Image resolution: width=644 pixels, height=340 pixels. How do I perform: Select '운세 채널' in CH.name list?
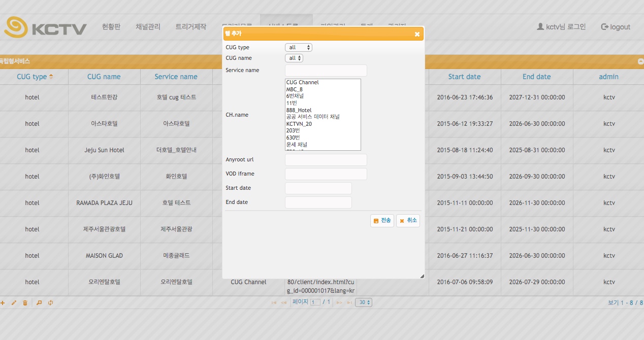pyautogui.click(x=323, y=144)
